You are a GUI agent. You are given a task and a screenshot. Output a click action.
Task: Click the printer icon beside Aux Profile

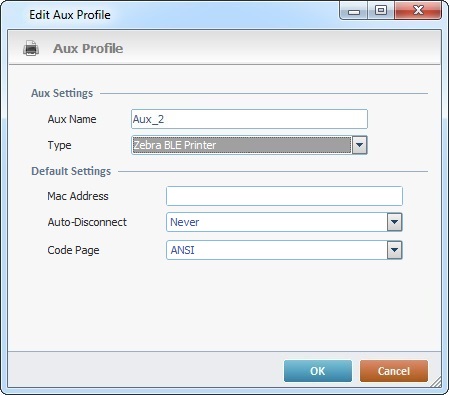click(31, 48)
